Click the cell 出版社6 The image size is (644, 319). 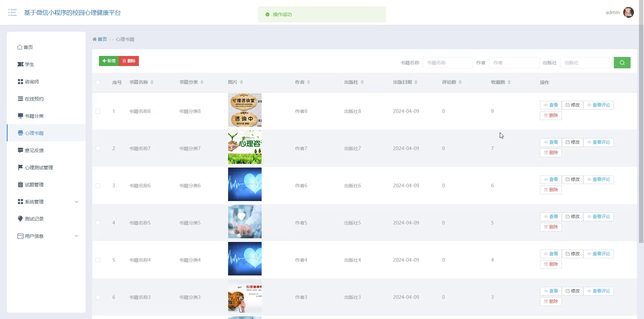pyautogui.click(x=353, y=186)
